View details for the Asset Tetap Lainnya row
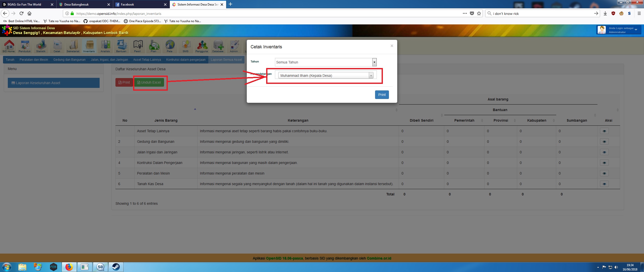 604,131
